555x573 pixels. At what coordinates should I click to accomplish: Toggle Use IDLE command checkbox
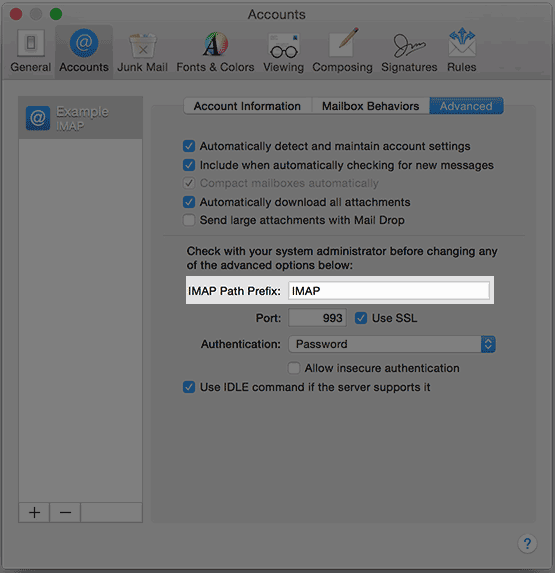(189, 387)
